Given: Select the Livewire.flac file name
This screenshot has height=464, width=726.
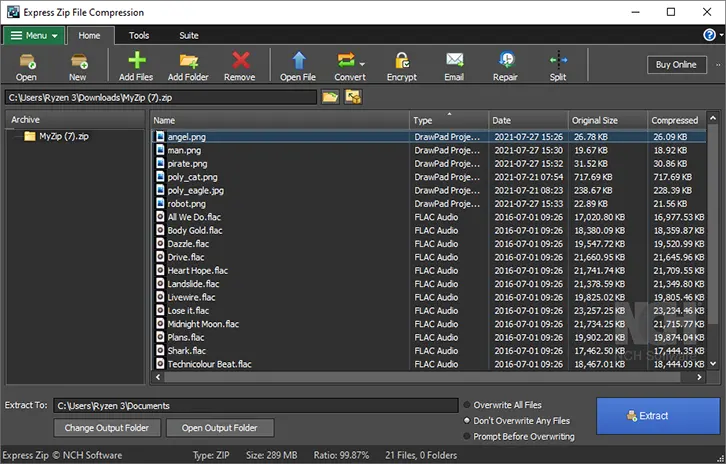Looking at the screenshot, I should click(191, 297).
